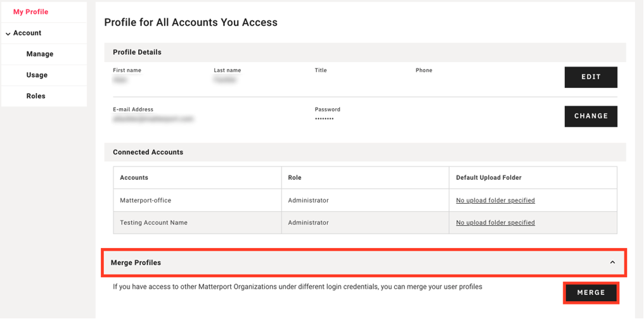Image resolution: width=644 pixels, height=319 pixels.
Task: Open upload folder link for Matterport-office
Action: click(495, 201)
